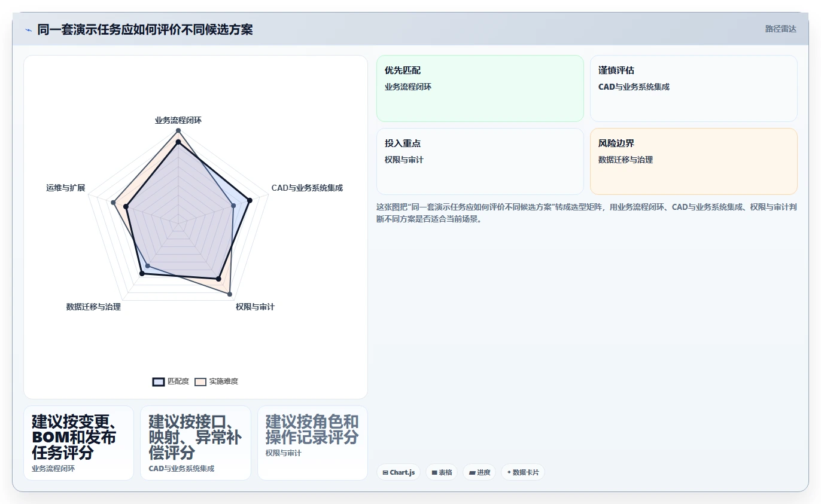Click the 业务流程闭环 radar axis label
Image resolution: width=821 pixels, height=504 pixels.
click(178, 120)
